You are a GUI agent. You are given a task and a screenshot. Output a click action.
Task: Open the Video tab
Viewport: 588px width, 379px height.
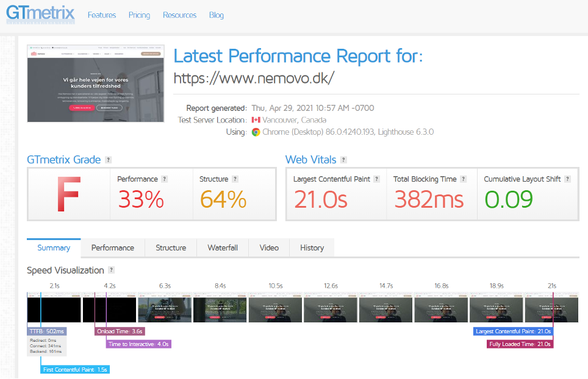point(269,248)
